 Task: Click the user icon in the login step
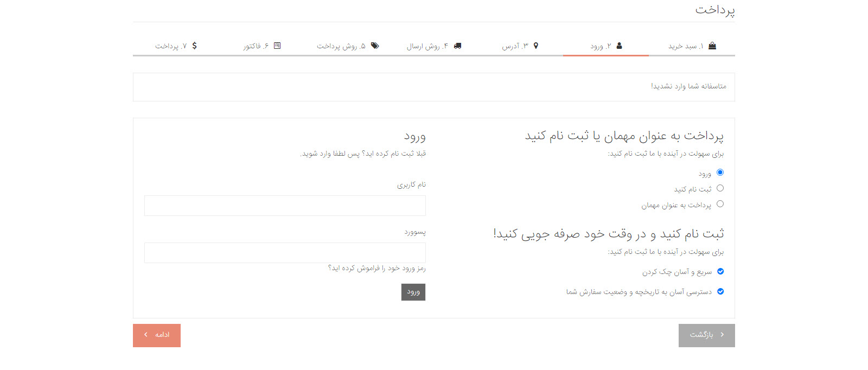point(619,46)
